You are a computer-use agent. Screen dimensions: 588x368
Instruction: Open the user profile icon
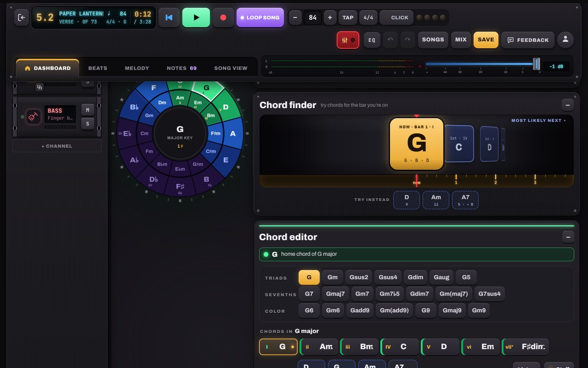[565, 40]
